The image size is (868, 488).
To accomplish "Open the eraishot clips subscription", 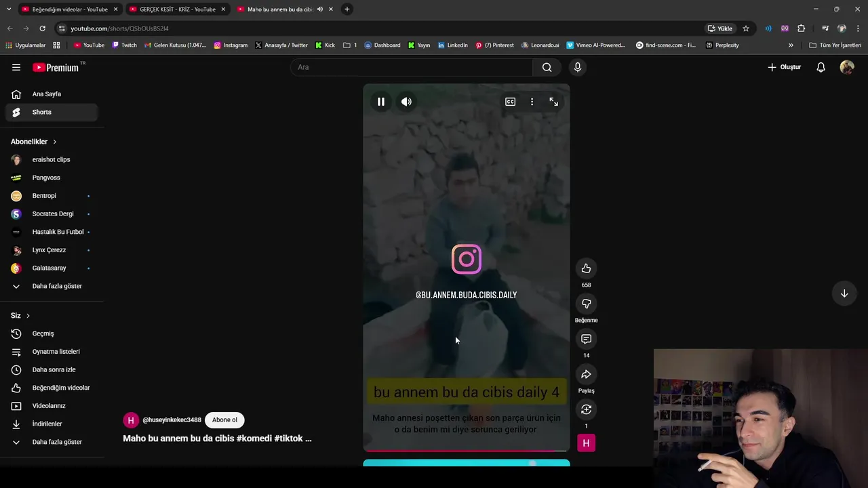I will (x=52, y=159).
